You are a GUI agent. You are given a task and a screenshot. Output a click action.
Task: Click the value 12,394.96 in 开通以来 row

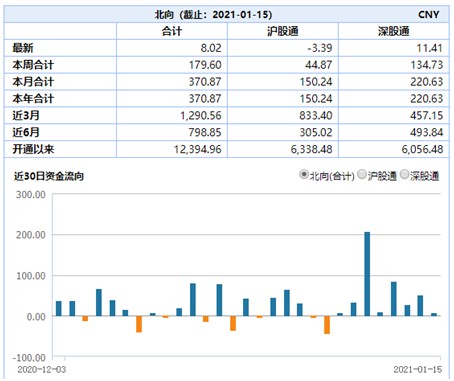click(x=198, y=149)
